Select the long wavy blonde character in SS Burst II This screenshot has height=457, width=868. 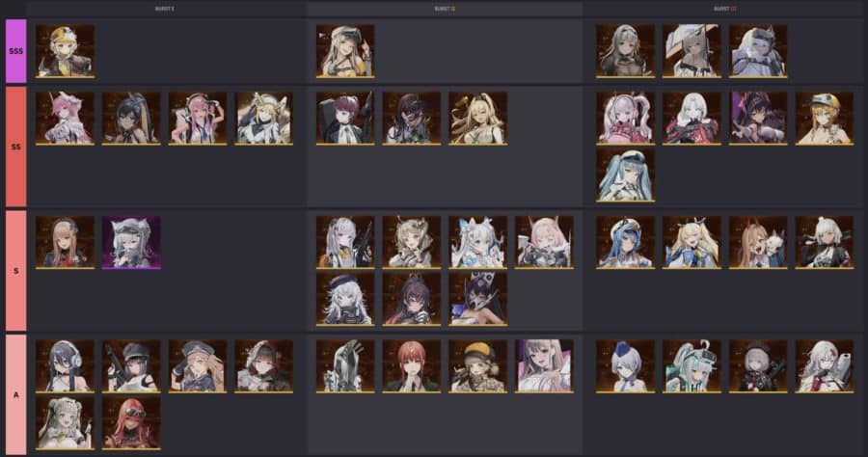477,119
